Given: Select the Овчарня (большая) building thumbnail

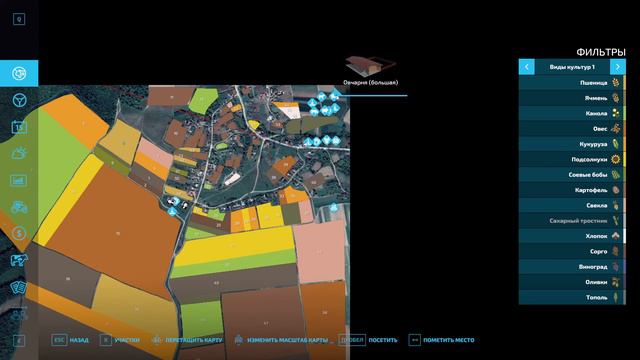Looking at the screenshot, I should [370, 67].
